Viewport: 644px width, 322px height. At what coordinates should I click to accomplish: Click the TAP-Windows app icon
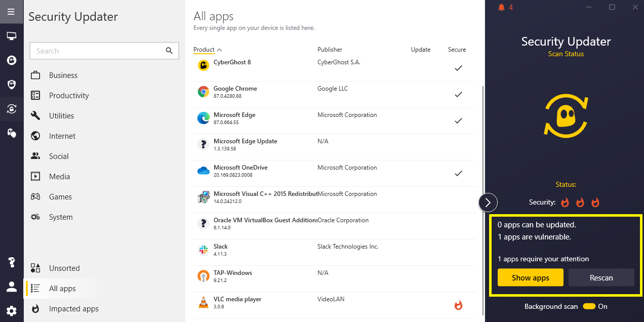tap(203, 276)
